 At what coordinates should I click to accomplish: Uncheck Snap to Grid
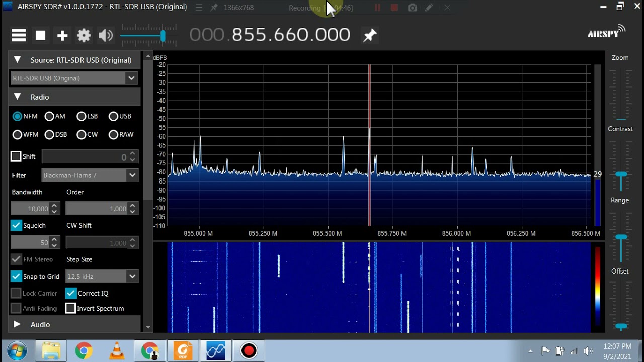click(x=16, y=276)
